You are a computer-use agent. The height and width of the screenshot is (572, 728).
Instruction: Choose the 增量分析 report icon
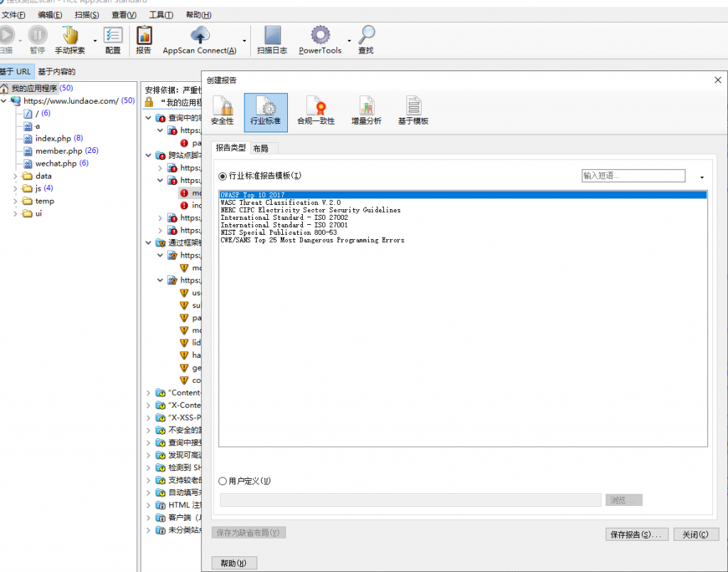[x=366, y=112]
